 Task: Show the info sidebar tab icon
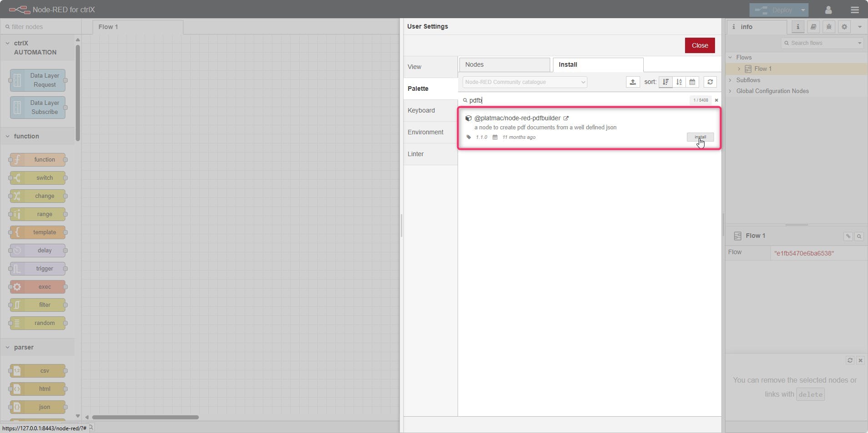coord(798,27)
